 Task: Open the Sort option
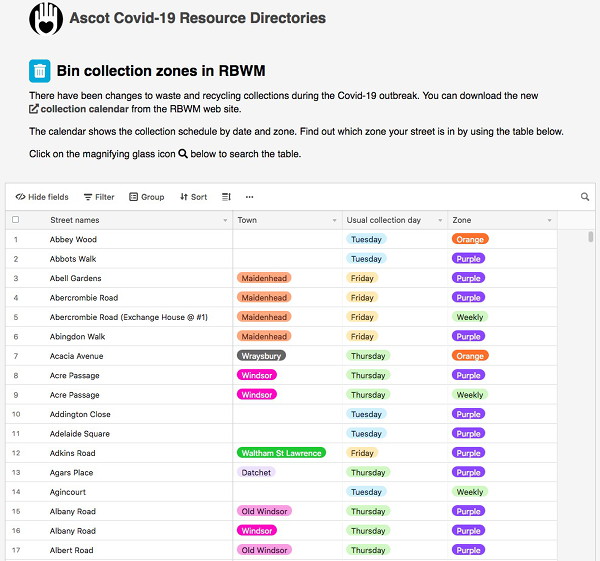click(194, 197)
